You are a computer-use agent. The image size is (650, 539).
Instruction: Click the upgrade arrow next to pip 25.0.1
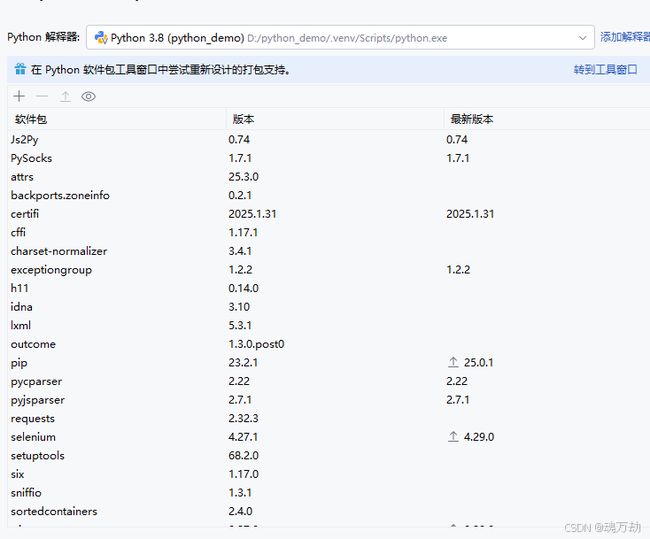(x=453, y=362)
